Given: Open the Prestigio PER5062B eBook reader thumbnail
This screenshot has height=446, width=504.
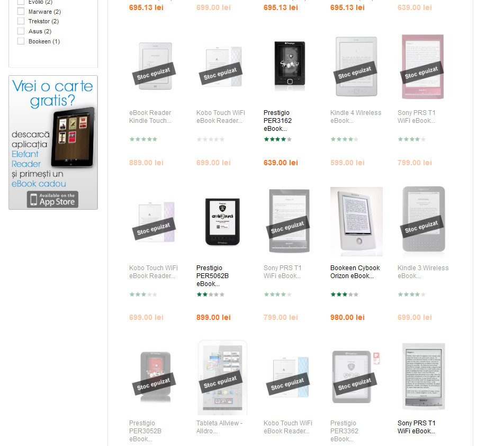Looking at the screenshot, I should click(222, 222).
